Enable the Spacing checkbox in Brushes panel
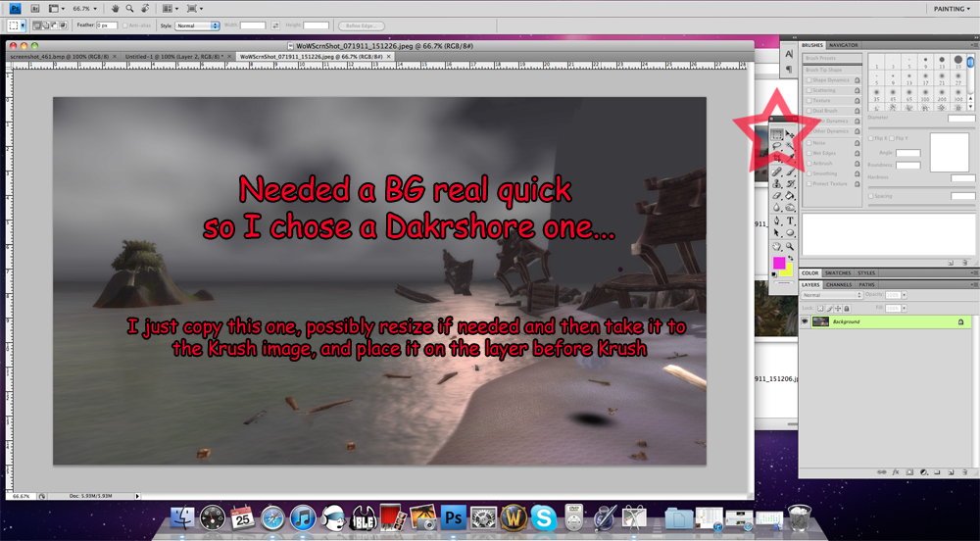Viewport: 980px width, 541px height. [x=871, y=196]
